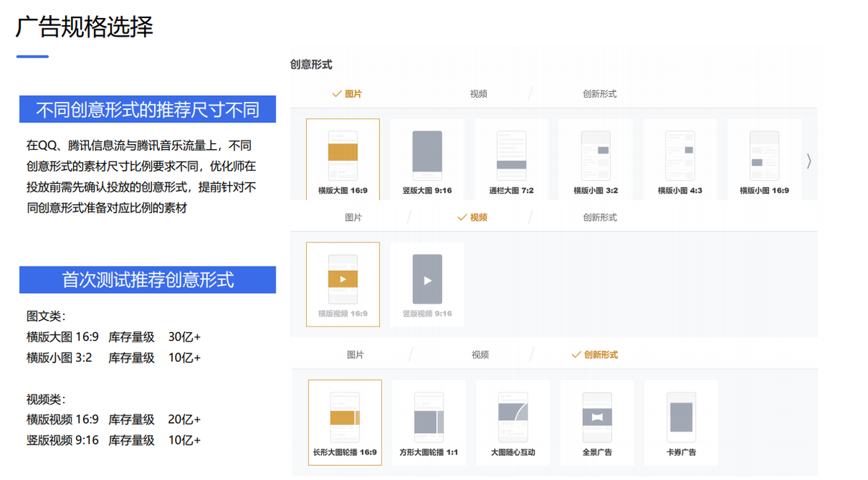Expand more formats with the right chevron
This screenshot has height=480, width=868.
click(x=808, y=162)
